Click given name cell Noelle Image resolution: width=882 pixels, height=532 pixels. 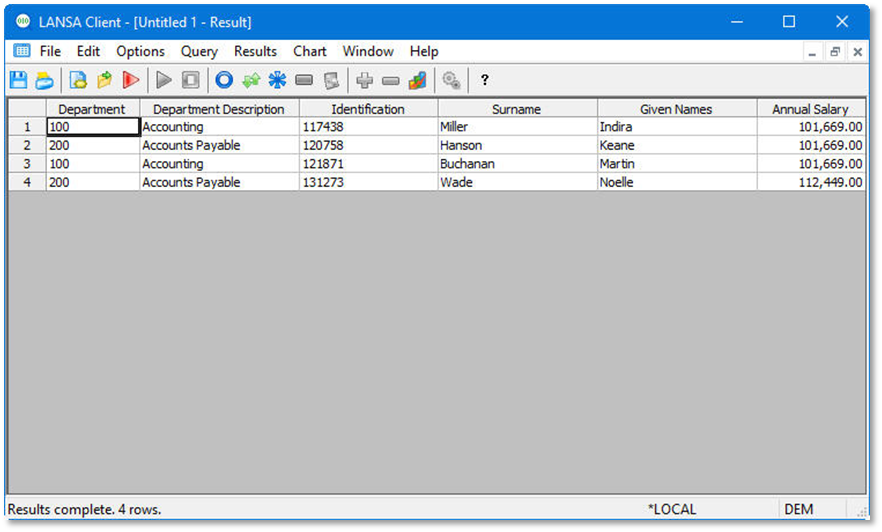click(x=677, y=182)
